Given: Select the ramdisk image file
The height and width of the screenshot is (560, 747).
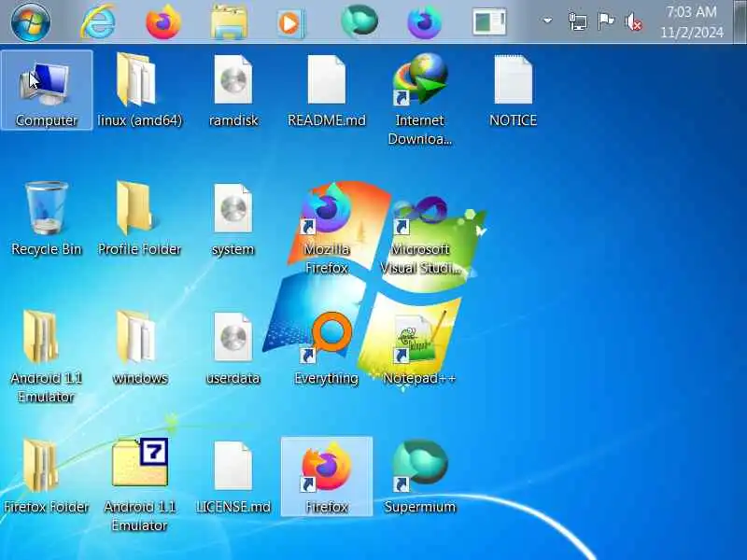Looking at the screenshot, I should click(x=233, y=91).
